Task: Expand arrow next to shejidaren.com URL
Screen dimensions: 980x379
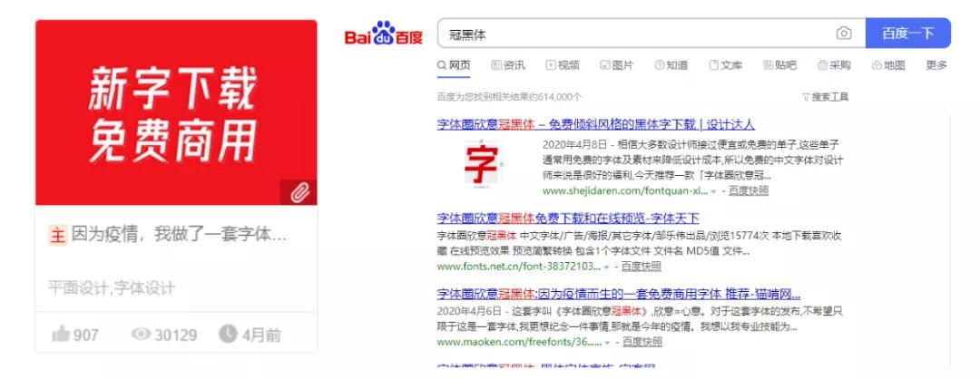Action: click(714, 191)
